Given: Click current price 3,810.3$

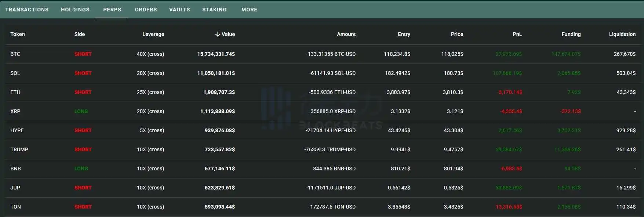Looking at the screenshot, I should pos(453,92).
